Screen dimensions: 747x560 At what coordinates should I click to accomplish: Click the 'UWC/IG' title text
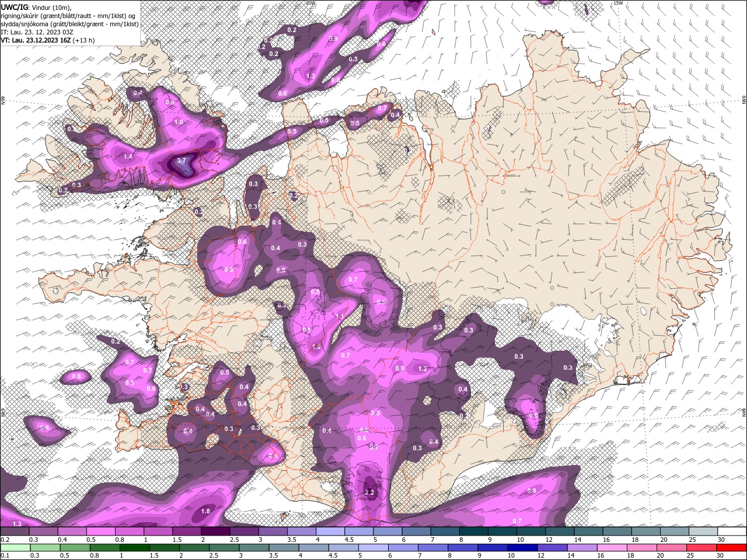pyautogui.click(x=14, y=6)
